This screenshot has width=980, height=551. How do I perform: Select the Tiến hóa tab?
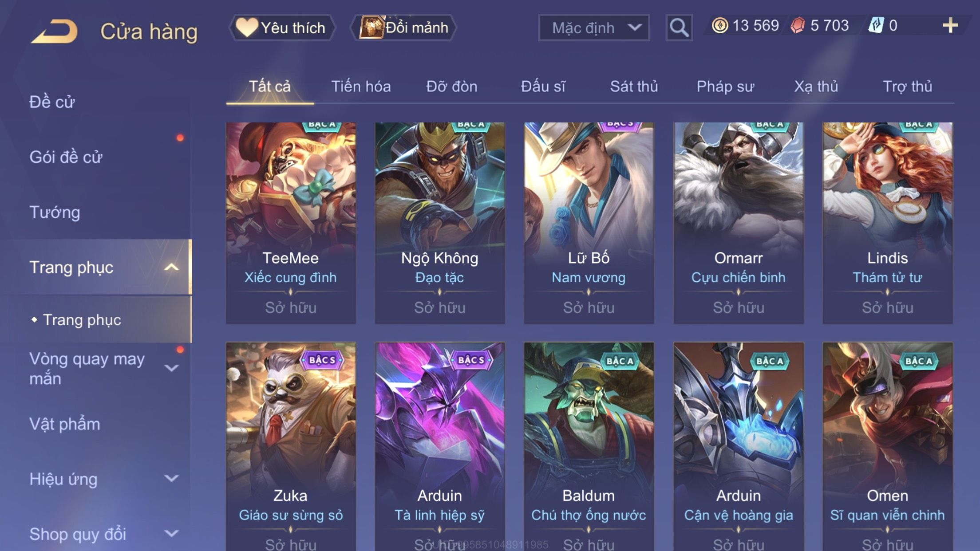361,87
